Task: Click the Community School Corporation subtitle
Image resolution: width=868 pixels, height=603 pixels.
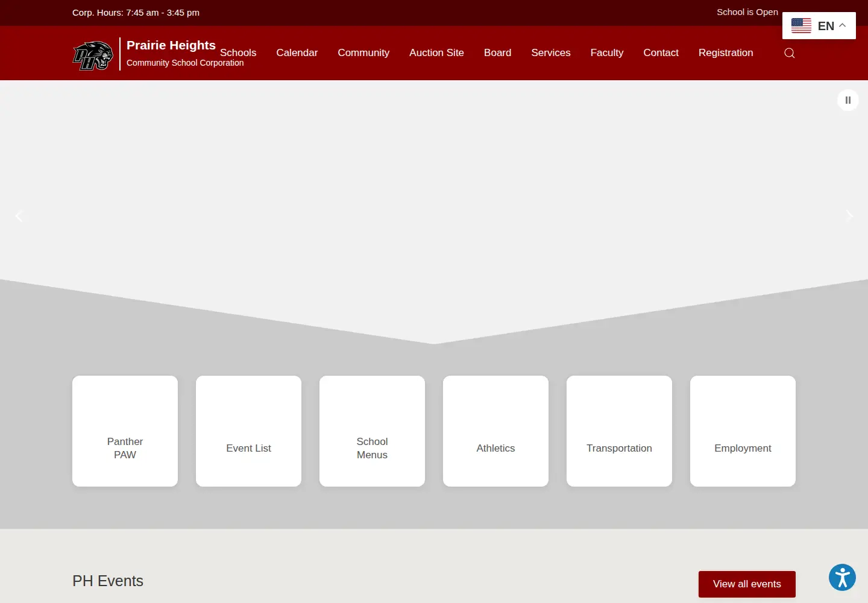Action: pyautogui.click(x=185, y=63)
